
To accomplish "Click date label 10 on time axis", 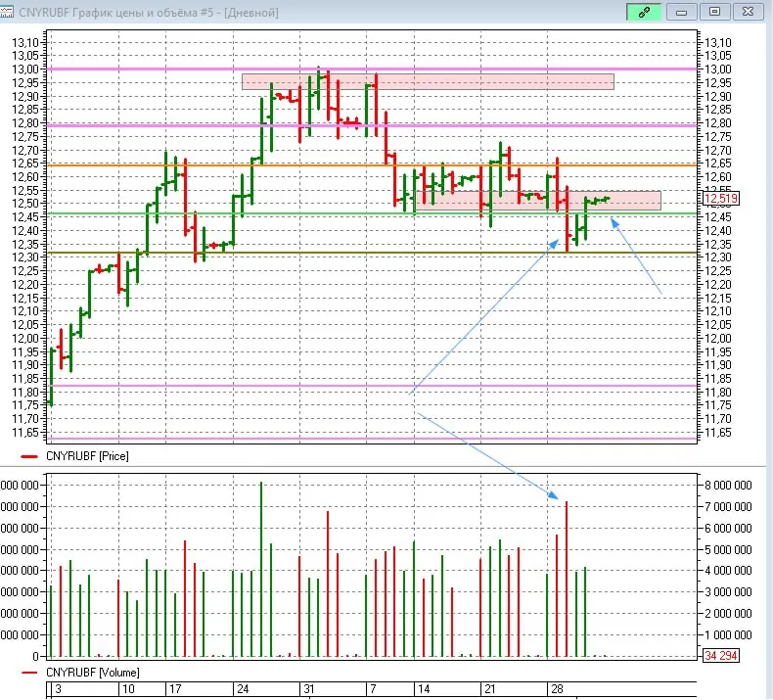I will coord(128,688).
